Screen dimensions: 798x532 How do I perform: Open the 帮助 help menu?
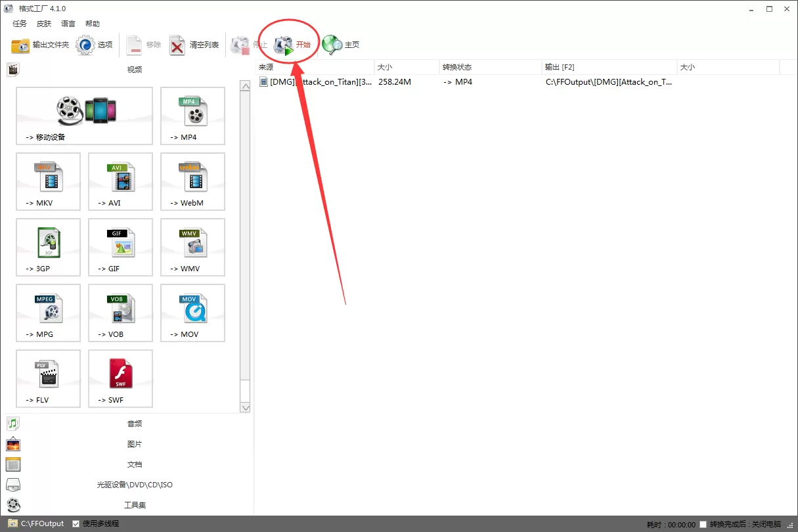pos(93,24)
